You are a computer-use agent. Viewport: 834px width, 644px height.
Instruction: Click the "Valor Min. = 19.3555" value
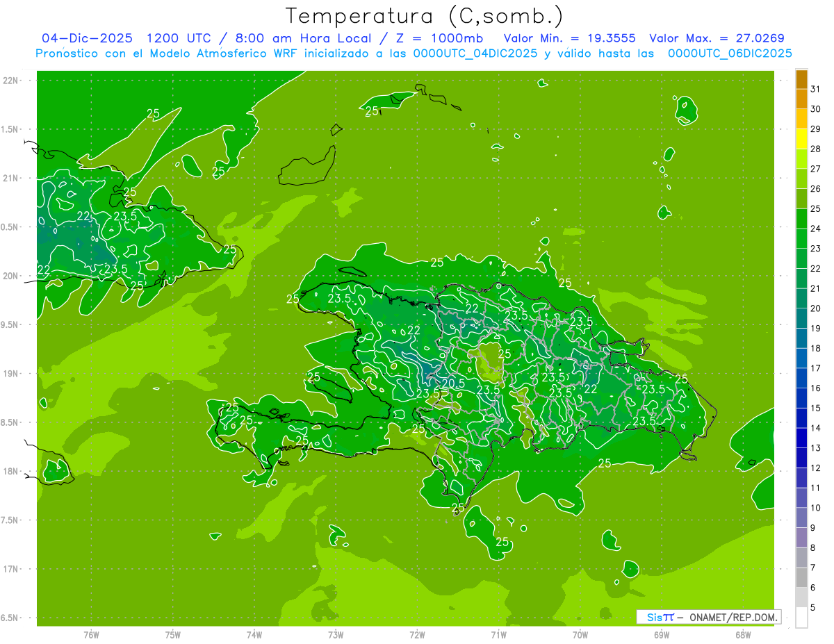coord(569,38)
